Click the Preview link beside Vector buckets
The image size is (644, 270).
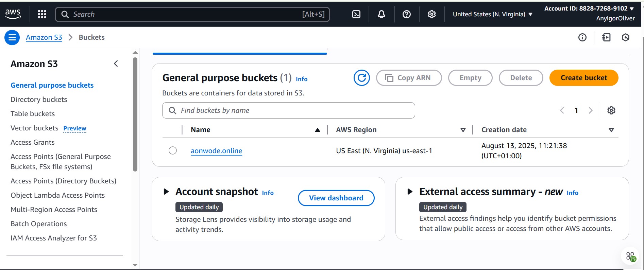click(x=75, y=128)
